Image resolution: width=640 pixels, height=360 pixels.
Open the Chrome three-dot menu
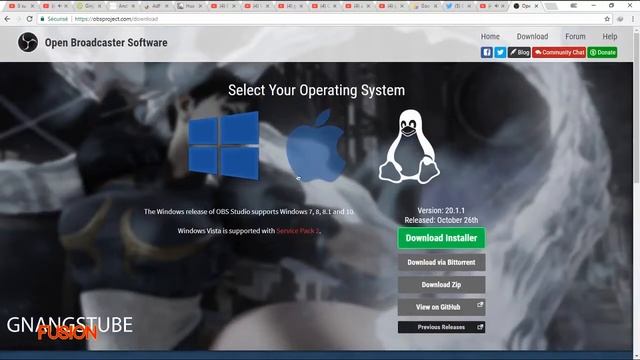[x=633, y=19]
